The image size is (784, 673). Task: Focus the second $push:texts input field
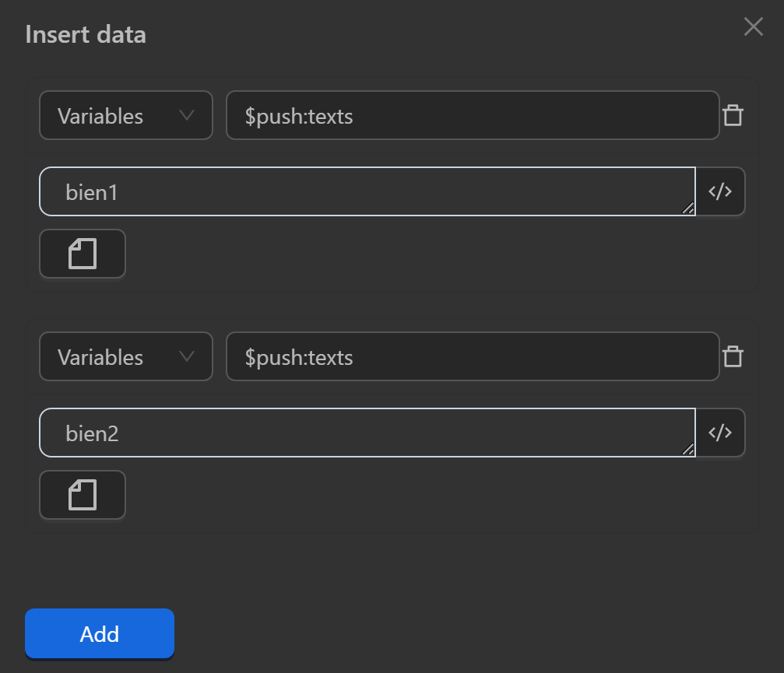[x=472, y=356]
